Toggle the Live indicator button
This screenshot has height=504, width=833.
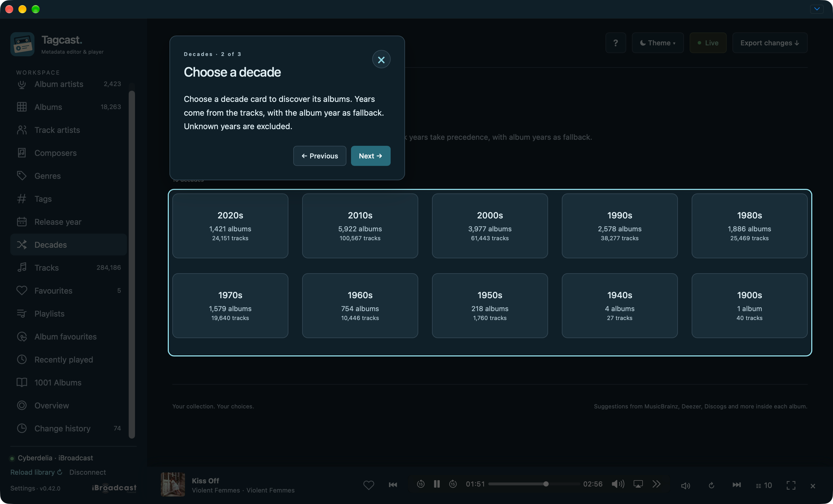[708, 43]
